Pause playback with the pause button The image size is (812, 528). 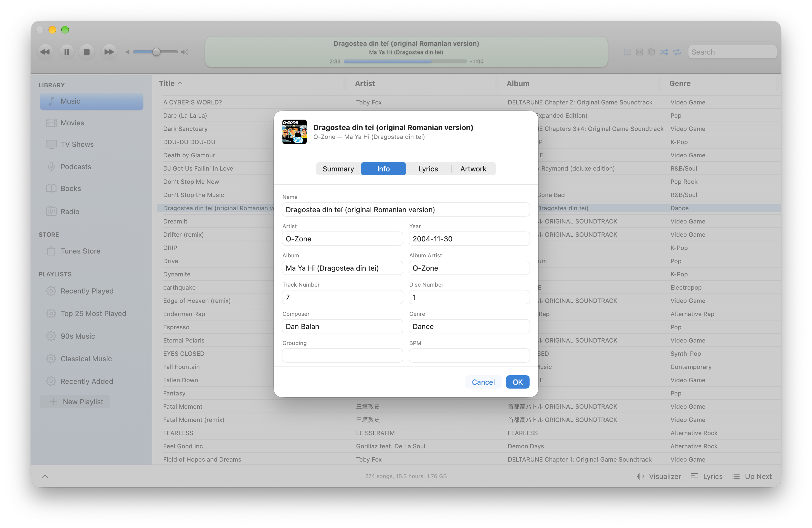tap(66, 52)
